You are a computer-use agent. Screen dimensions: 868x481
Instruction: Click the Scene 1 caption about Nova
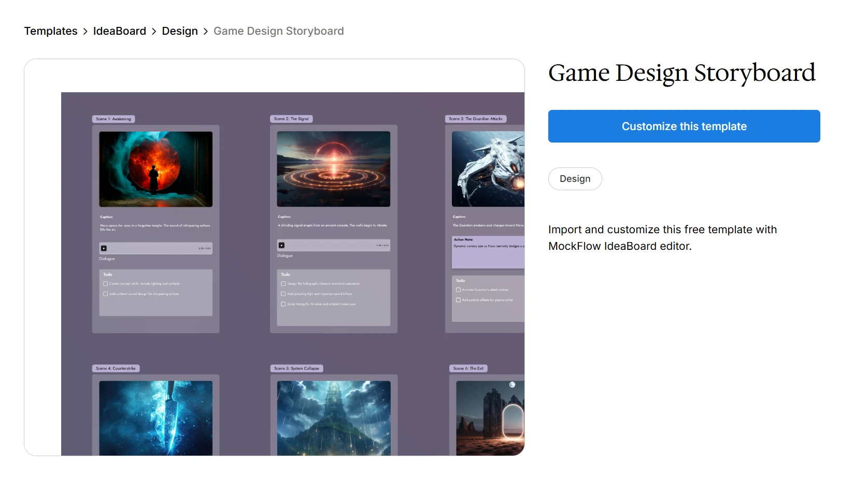[x=155, y=228]
